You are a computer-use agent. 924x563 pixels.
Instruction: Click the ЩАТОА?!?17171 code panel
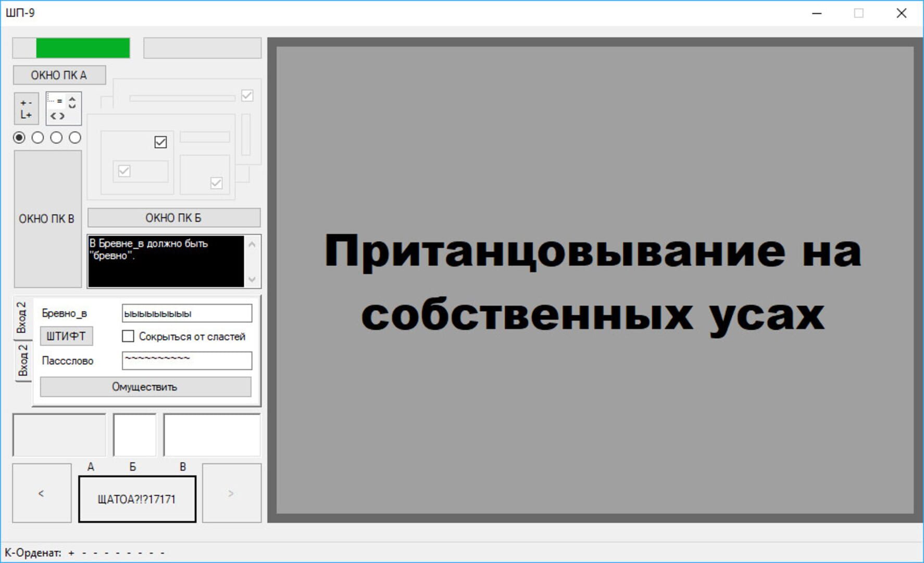[137, 499]
